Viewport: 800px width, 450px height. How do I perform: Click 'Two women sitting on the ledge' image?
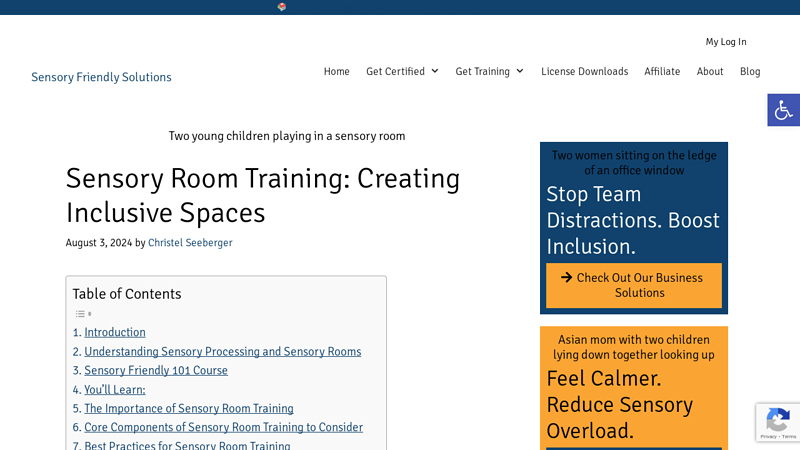click(634, 163)
